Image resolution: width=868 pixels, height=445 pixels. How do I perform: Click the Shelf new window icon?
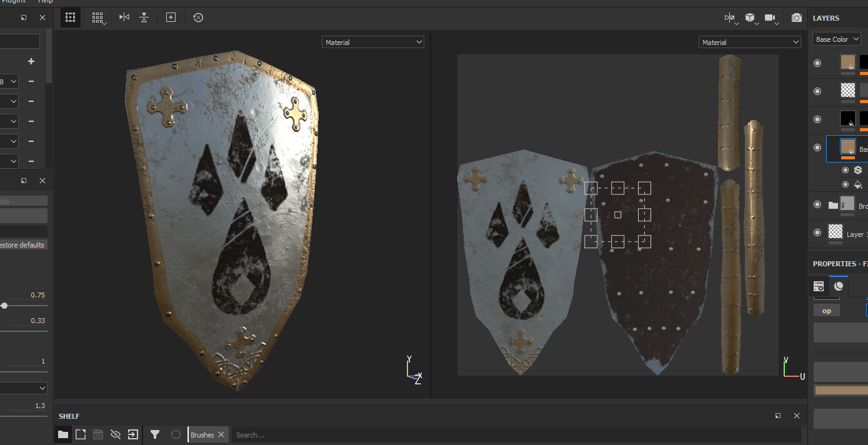coord(81,434)
